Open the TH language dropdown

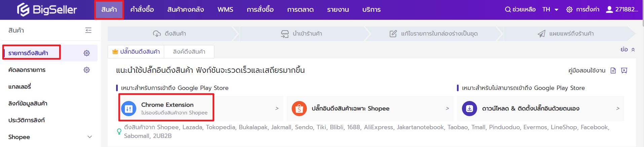tap(550, 9)
